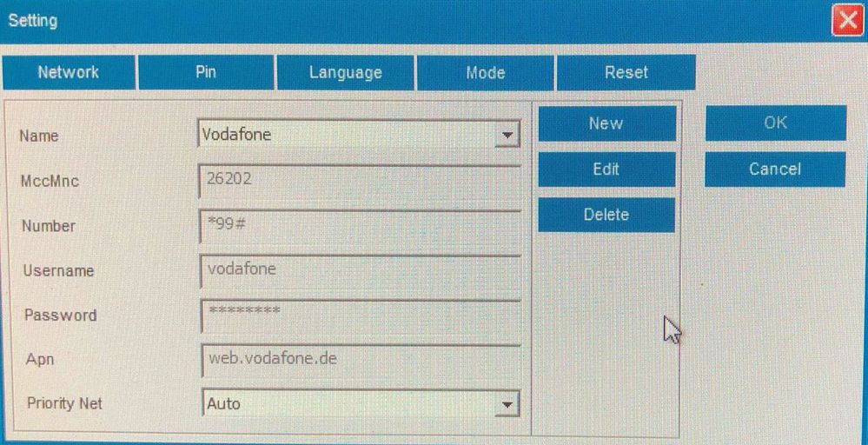Cancel the Setting dialog

775,169
